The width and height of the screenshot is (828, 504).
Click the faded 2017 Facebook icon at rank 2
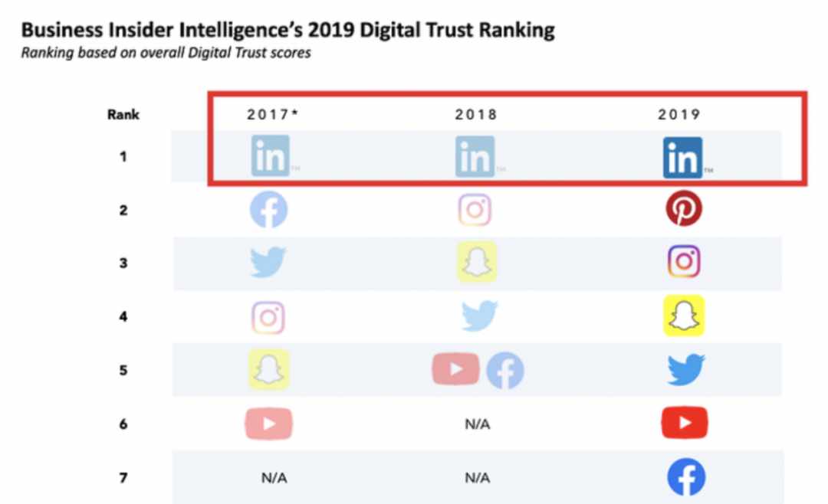click(x=269, y=210)
